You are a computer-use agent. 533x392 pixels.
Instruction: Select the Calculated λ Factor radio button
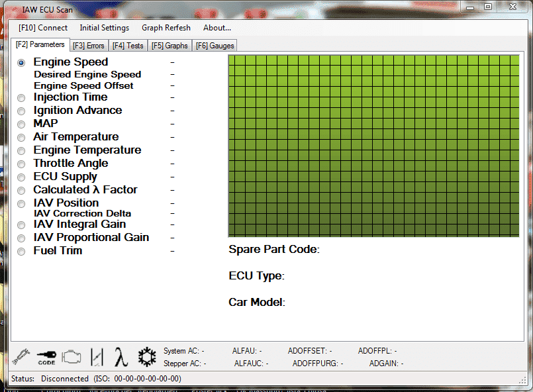coord(21,191)
